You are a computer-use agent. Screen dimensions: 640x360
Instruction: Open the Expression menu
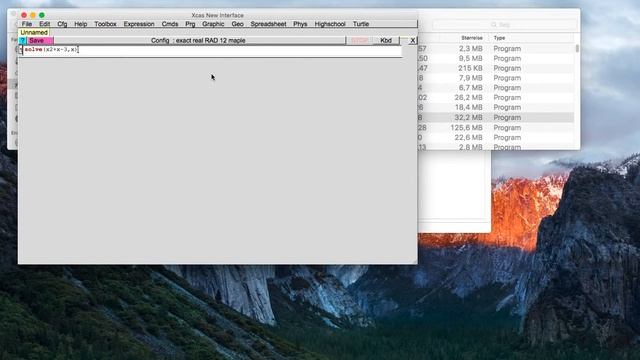(x=139, y=24)
